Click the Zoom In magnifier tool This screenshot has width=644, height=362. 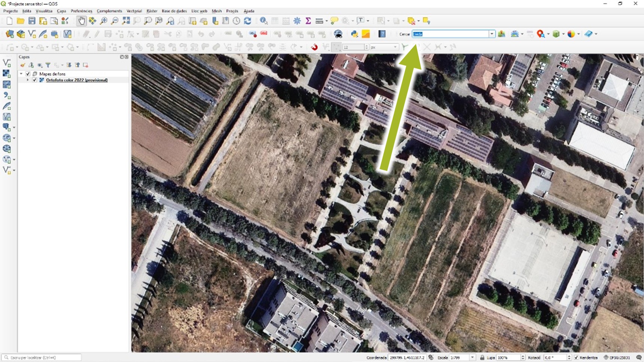point(104,21)
